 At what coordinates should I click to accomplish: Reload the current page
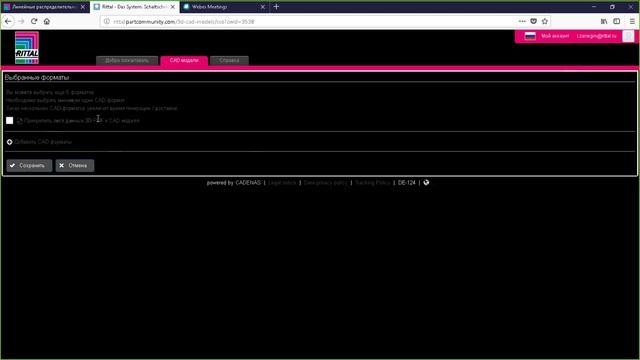(x=34, y=21)
